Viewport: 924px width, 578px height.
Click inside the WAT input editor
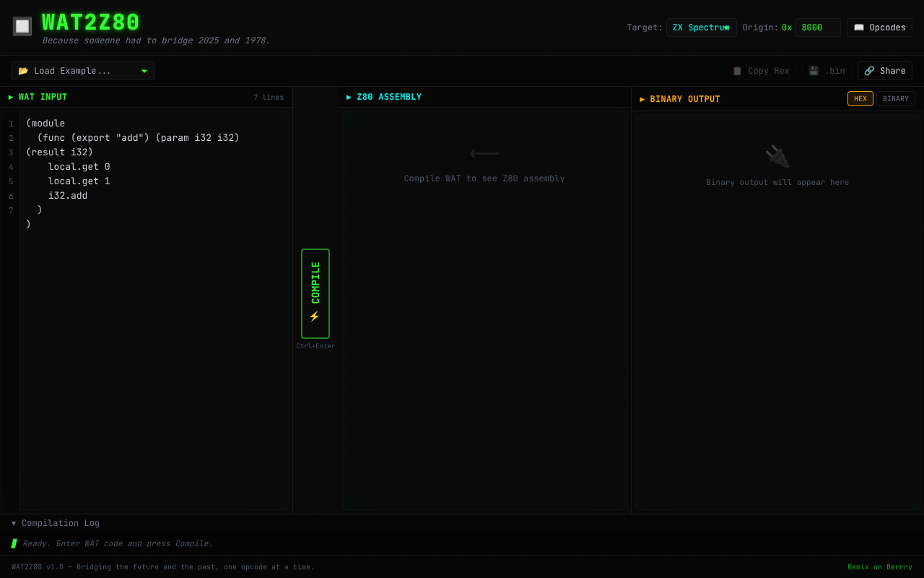[x=155, y=311]
